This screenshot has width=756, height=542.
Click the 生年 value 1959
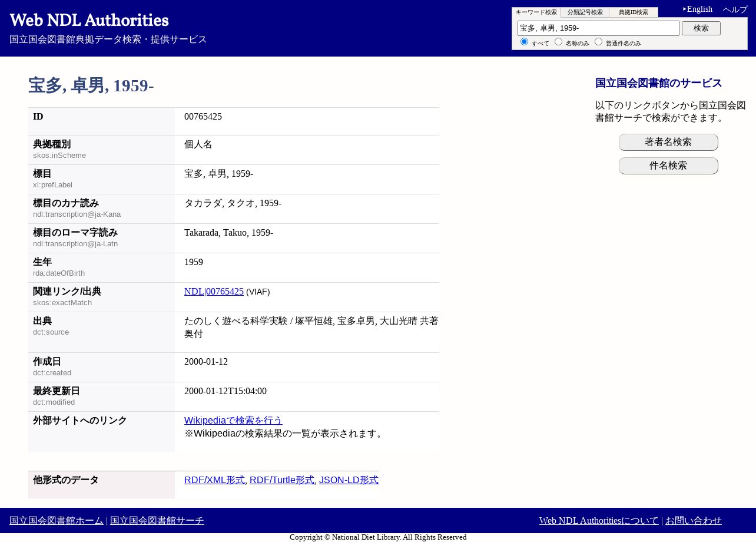click(x=194, y=262)
